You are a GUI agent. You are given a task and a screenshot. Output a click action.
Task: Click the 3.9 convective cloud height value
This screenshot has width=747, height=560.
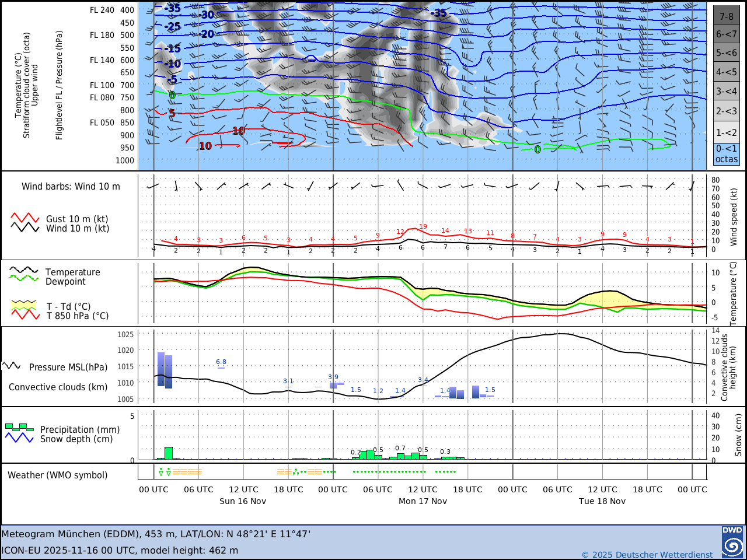pyautogui.click(x=333, y=377)
